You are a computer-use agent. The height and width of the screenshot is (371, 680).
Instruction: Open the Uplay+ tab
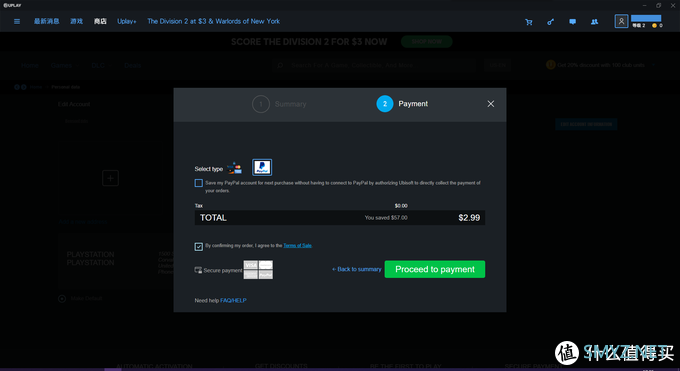127,21
